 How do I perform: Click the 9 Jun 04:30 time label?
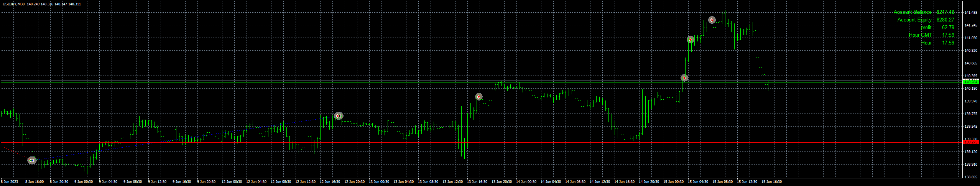tap(108, 182)
